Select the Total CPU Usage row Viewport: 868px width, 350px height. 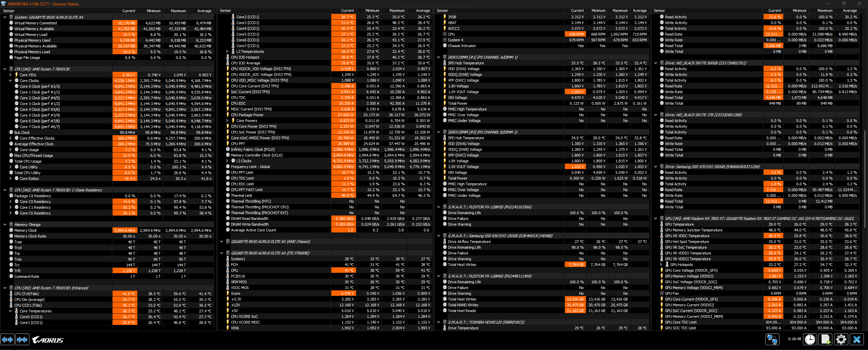click(107, 161)
